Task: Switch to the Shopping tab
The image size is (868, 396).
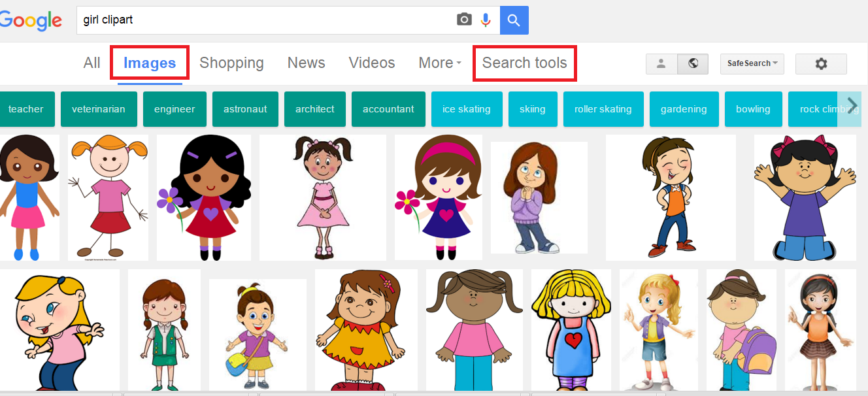Action: tap(231, 63)
